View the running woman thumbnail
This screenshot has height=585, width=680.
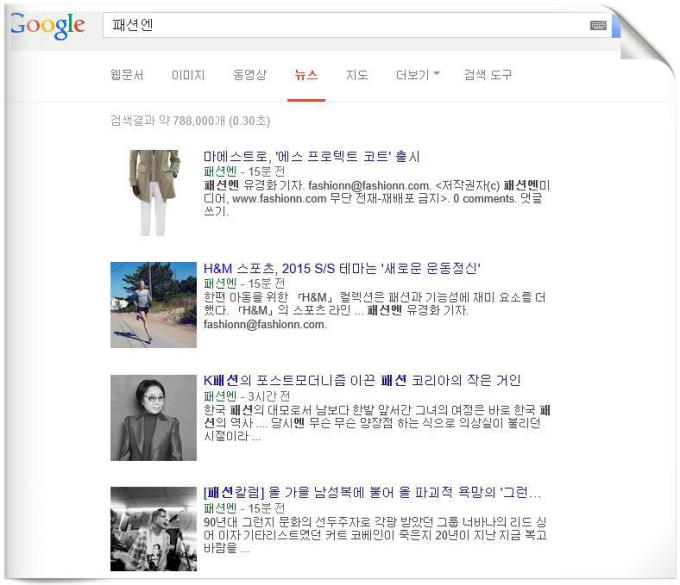point(154,305)
